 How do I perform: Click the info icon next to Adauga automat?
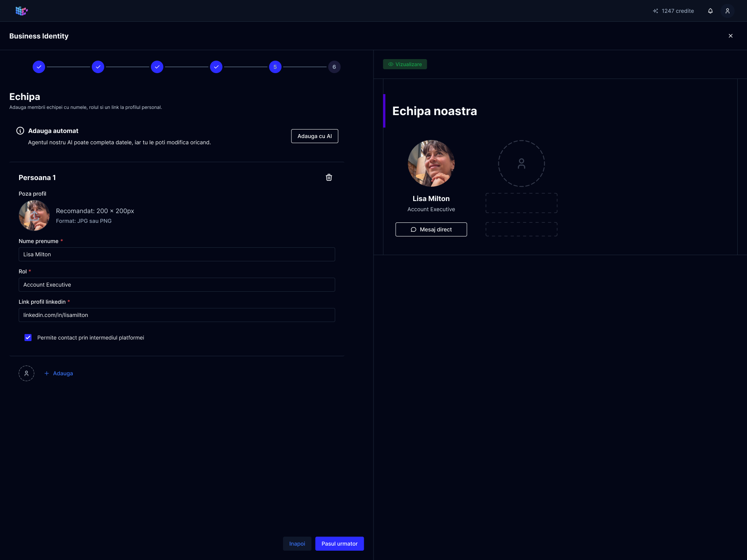(20, 131)
